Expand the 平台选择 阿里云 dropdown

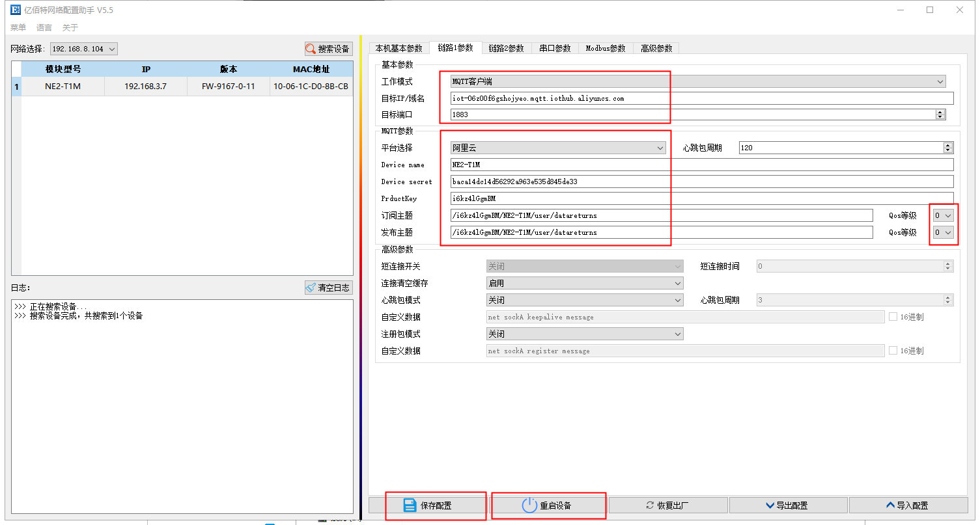(x=558, y=148)
